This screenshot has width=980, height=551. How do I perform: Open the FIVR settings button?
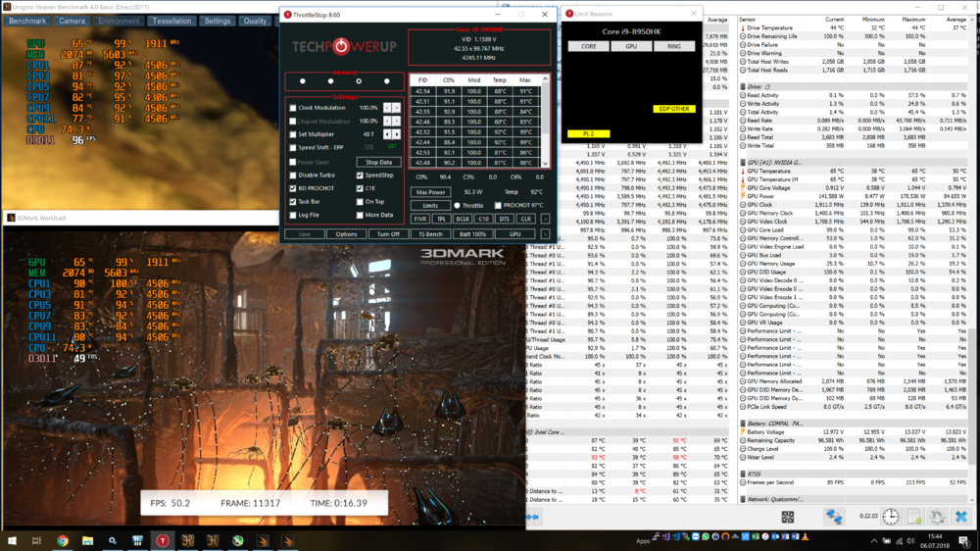click(x=420, y=219)
